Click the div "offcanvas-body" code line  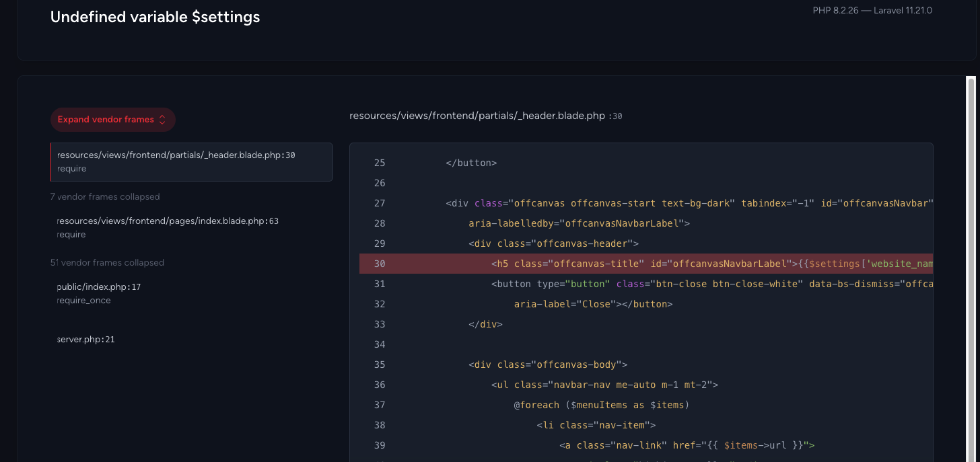tap(548, 364)
